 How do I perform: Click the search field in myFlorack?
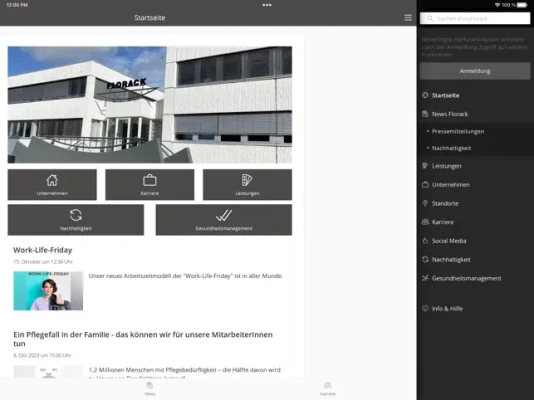point(475,18)
